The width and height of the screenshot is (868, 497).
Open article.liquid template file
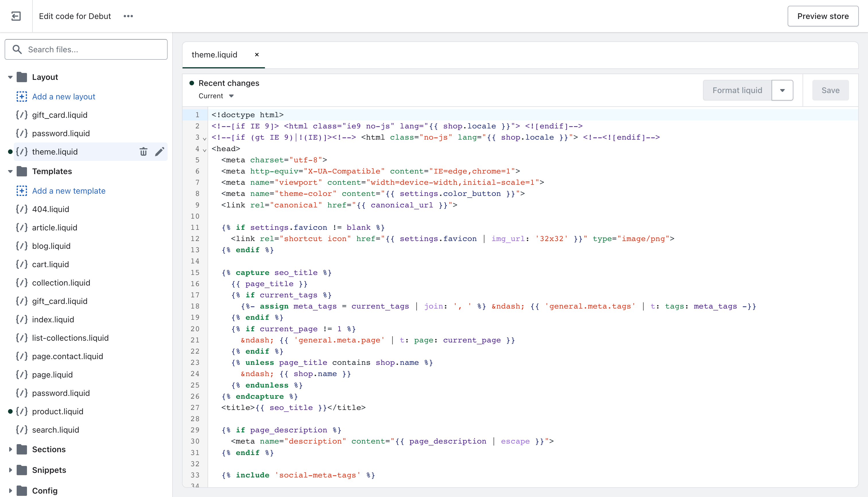click(x=55, y=228)
